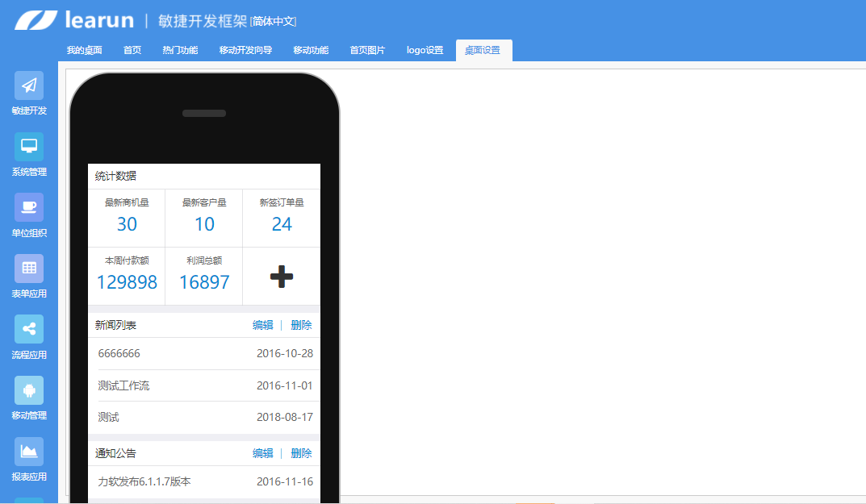Viewport: 866px width, 504px height.
Task: Open the 报表应用 chart icon
Action: [29, 452]
